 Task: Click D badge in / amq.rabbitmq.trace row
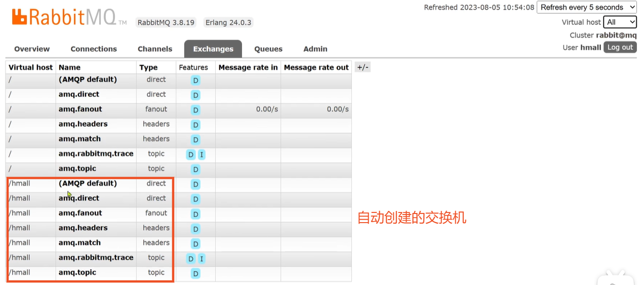pos(191,154)
